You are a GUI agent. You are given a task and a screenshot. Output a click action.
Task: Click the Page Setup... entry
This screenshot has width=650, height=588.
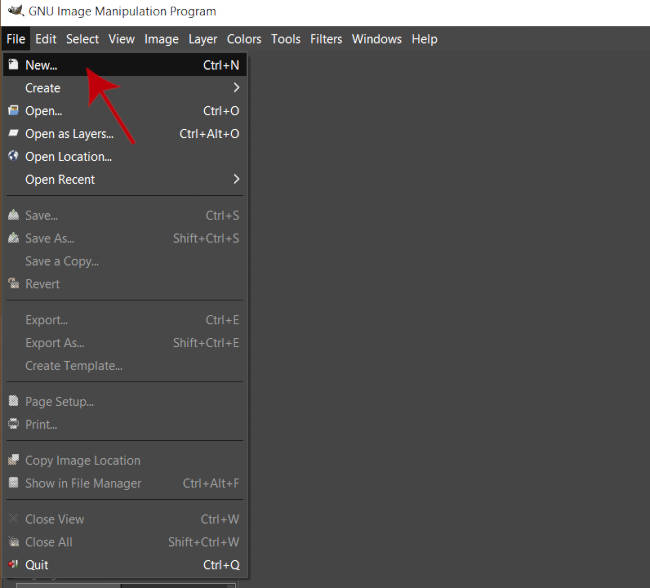pos(125,401)
